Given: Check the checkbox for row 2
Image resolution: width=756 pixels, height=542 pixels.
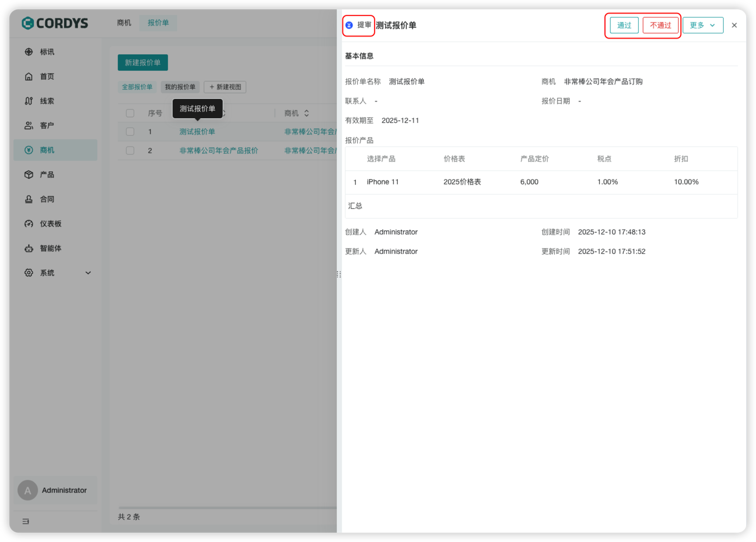Looking at the screenshot, I should [130, 150].
